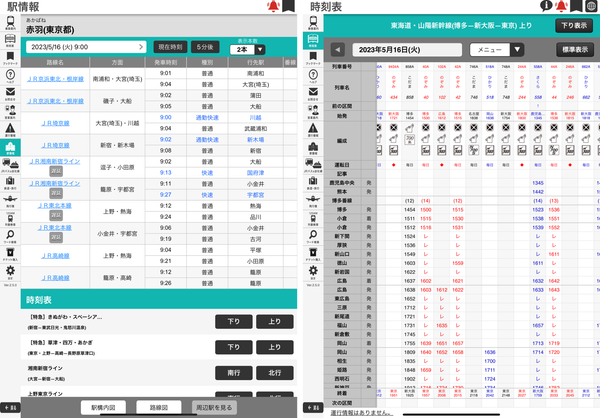Toggle 標準表示 view mode
The width and height of the screenshot is (600, 418).
click(575, 50)
